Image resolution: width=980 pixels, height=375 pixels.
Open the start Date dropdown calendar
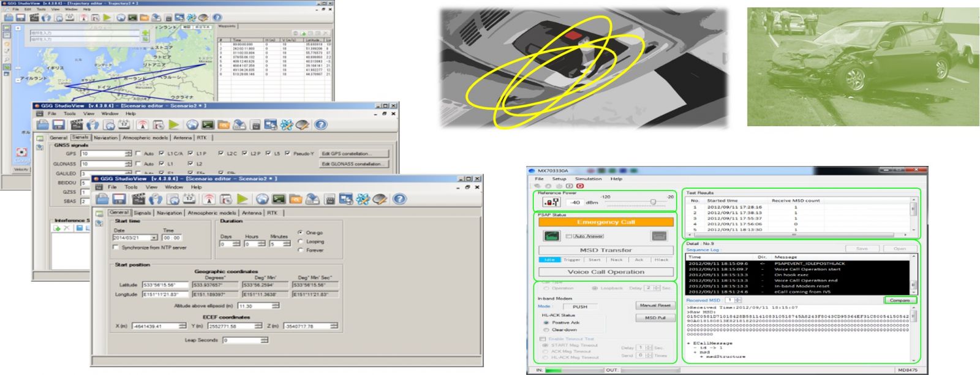click(x=153, y=238)
